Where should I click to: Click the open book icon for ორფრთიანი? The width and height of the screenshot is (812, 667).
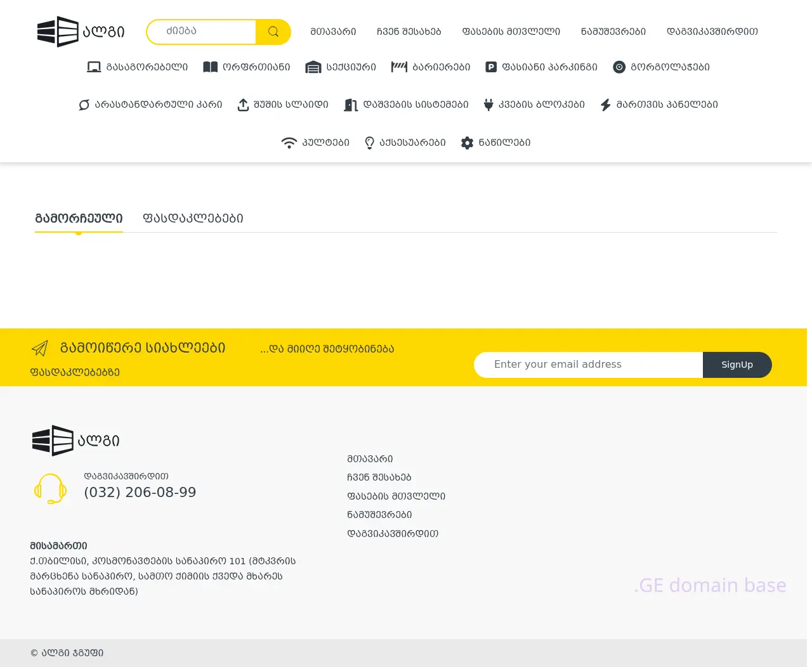click(210, 67)
